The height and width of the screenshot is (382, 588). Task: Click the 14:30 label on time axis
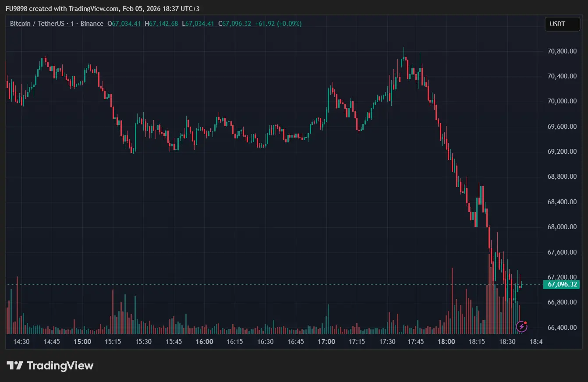[x=21, y=342]
